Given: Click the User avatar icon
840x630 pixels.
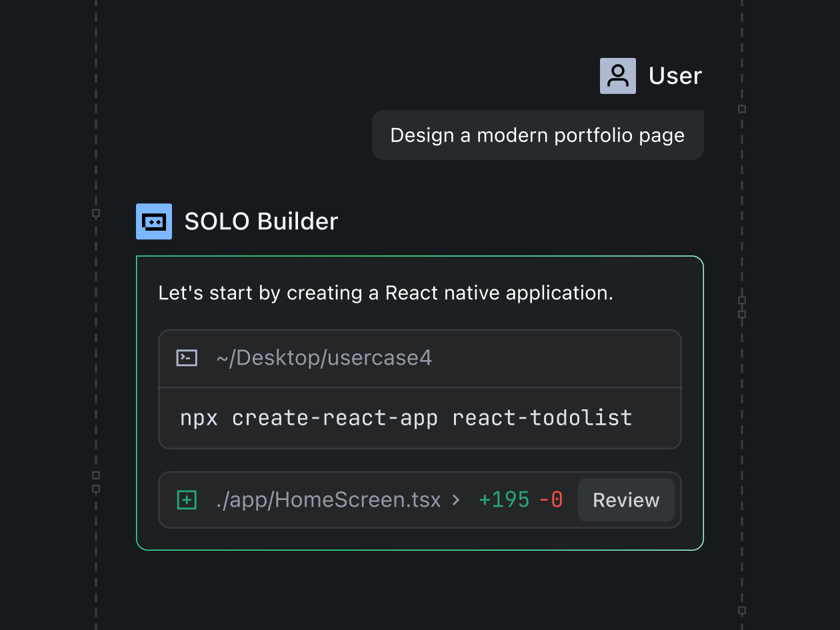Looking at the screenshot, I should (617, 75).
